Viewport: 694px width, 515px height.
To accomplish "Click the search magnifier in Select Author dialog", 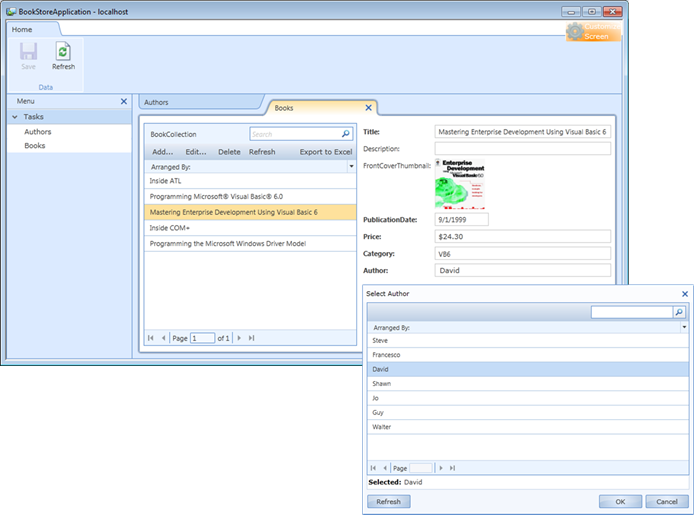I will [679, 313].
